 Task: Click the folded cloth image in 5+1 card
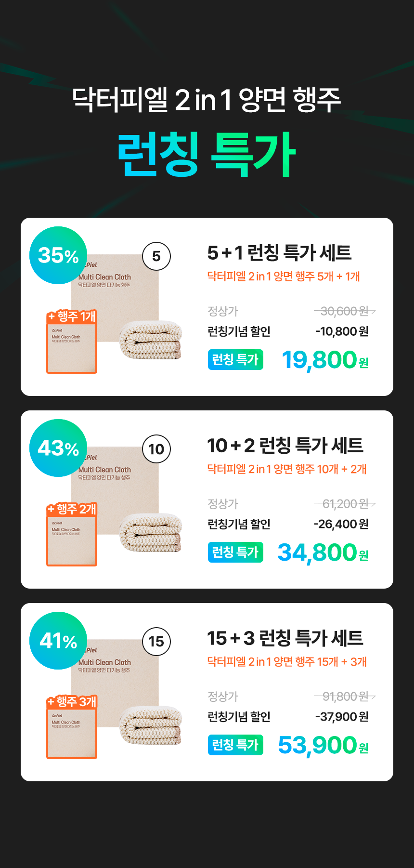[x=151, y=340]
